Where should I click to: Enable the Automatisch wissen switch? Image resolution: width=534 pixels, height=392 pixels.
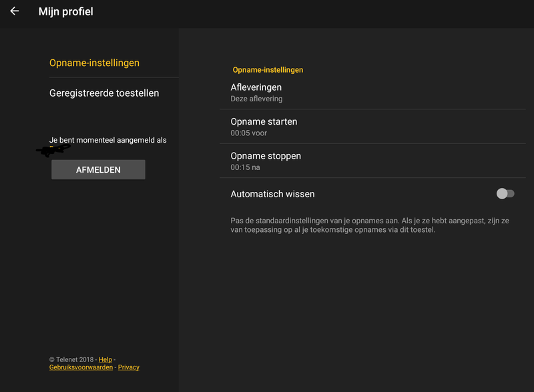pos(505,194)
